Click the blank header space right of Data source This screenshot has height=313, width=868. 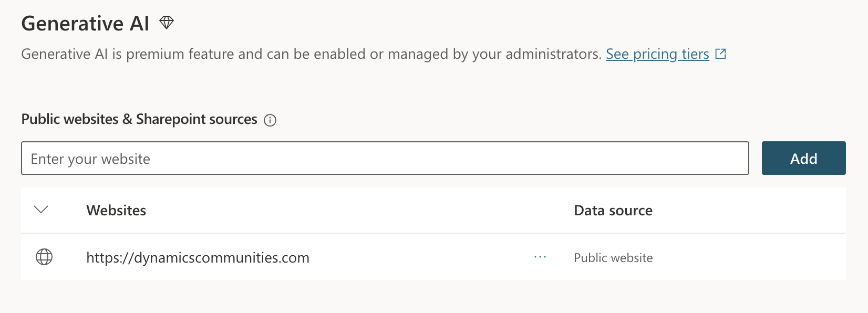coord(749,211)
